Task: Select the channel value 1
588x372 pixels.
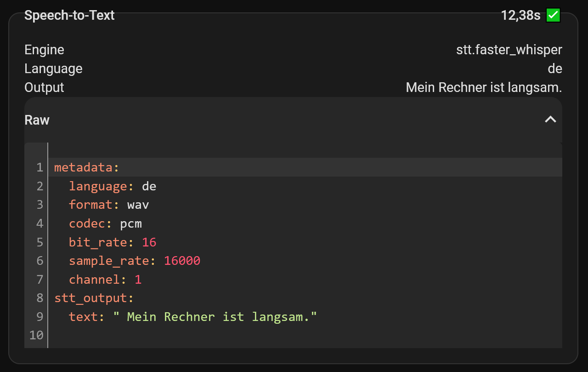Action: click(x=138, y=280)
